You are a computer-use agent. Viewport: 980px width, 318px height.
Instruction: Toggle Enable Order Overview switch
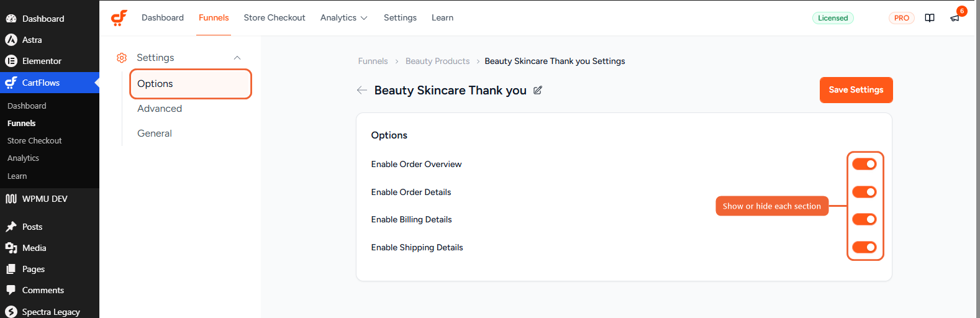click(x=864, y=164)
